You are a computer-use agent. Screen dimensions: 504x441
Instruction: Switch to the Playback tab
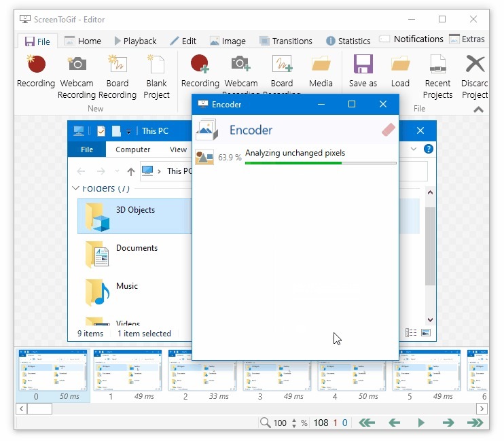coord(135,41)
